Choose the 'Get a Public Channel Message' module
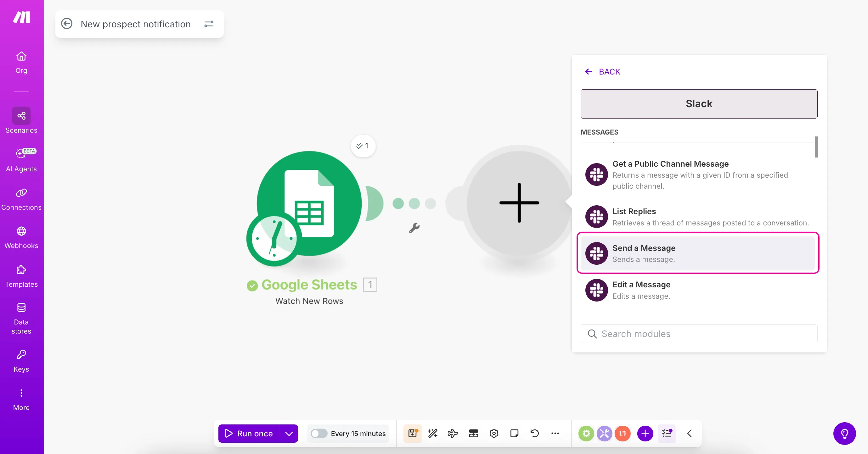The width and height of the screenshot is (868, 454). click(697, 175)
